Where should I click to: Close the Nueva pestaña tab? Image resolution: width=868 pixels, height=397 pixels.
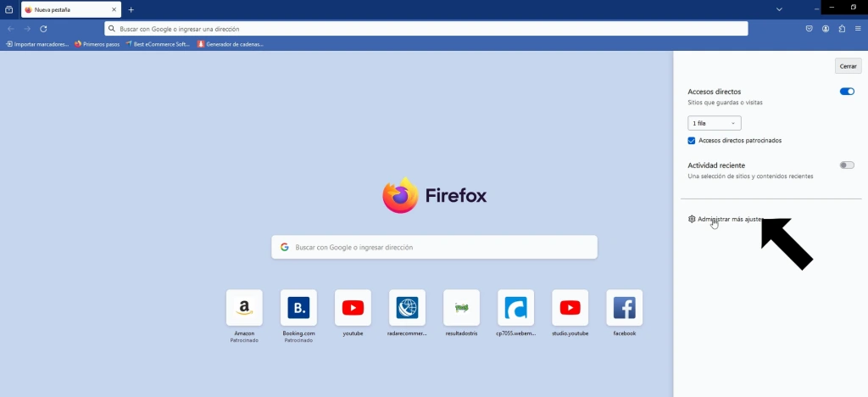[114, 9]
